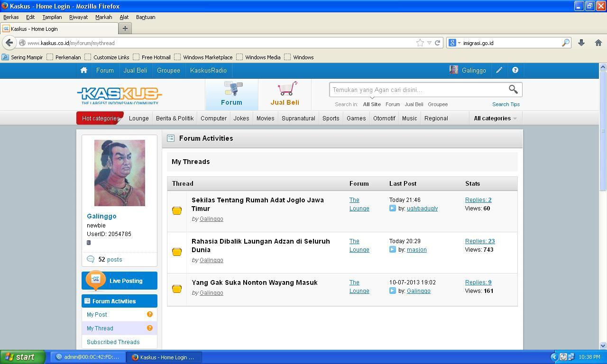607x364 pixels.
Task: Click the reputation bar icon under UserID
Action: pyautogui.click(x=89, y=243)
